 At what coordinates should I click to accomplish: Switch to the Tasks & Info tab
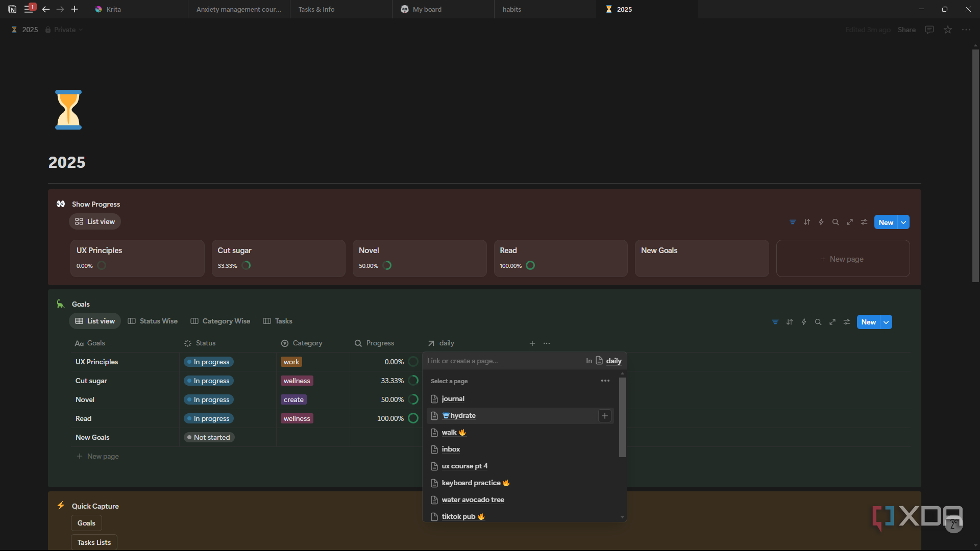pyautogui.click(x=341, y=9)
